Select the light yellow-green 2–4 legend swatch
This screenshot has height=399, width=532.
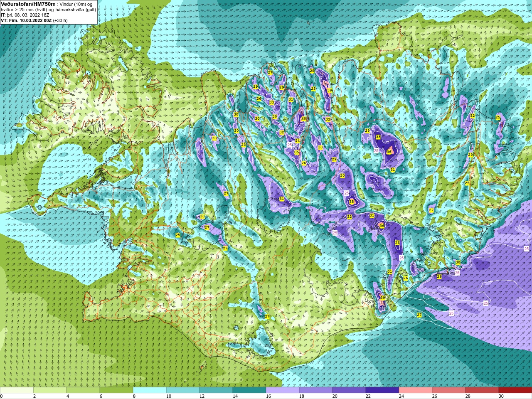pos(50,390)
